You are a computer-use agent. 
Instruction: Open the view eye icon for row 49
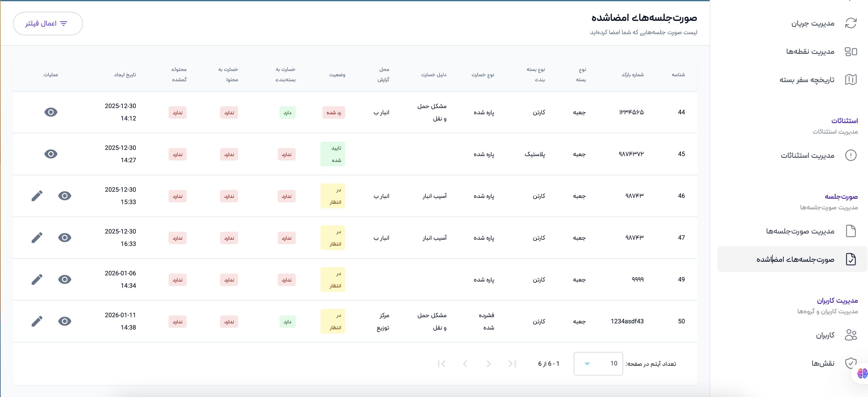coord(65,279)
